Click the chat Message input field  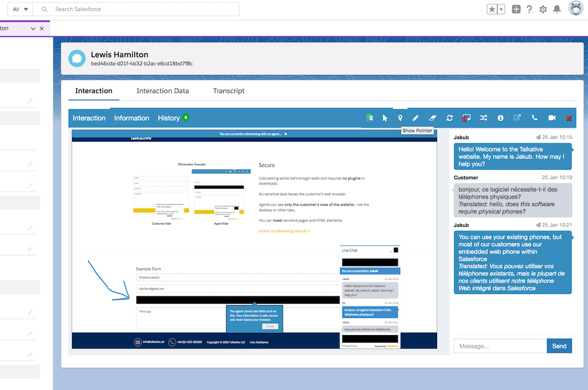500,346
